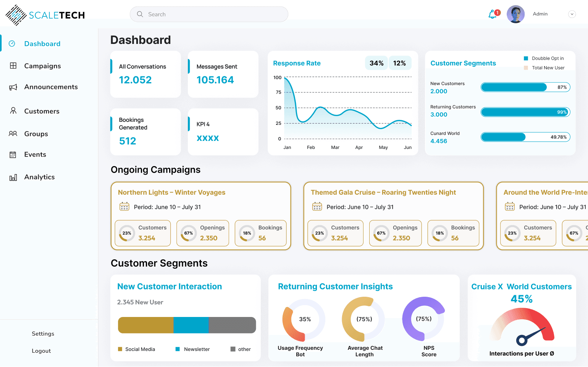
Task: Click the Admin profile avatar
Action: pos(515,14)
